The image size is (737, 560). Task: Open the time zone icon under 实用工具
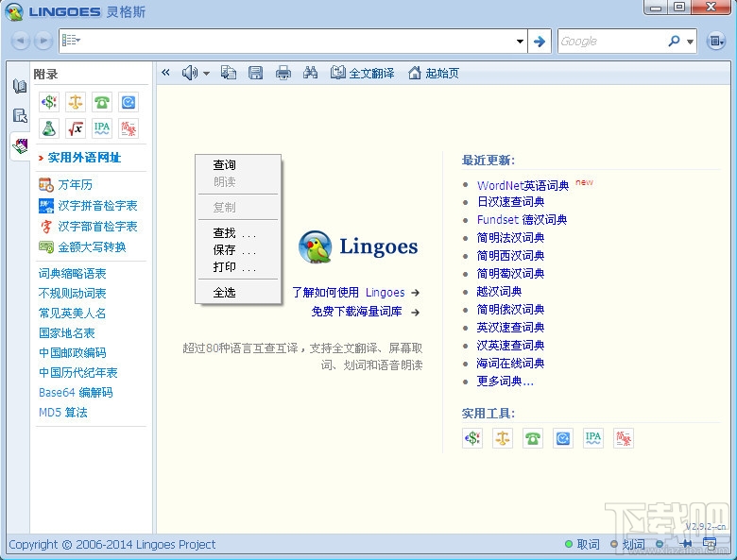(563, 438)
